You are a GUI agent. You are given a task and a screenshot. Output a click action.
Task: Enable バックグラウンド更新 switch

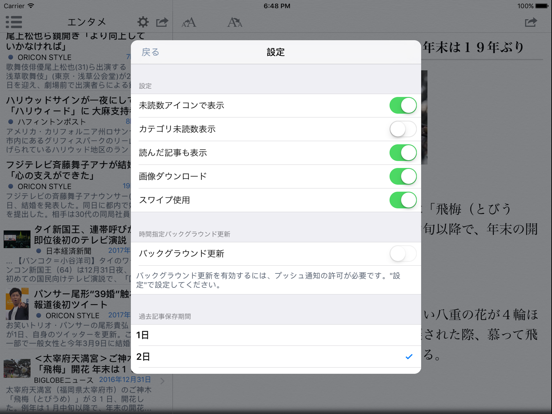click(x=403, y=254)
